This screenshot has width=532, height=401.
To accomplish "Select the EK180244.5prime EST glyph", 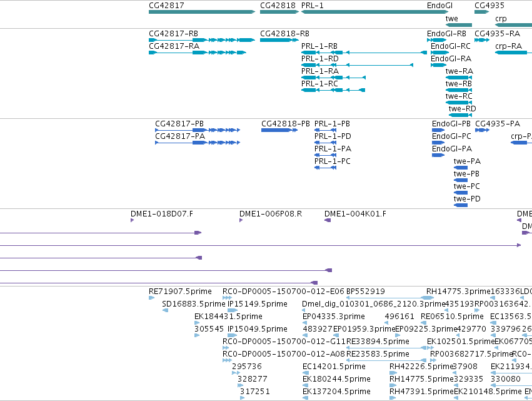I will point(305,385).
